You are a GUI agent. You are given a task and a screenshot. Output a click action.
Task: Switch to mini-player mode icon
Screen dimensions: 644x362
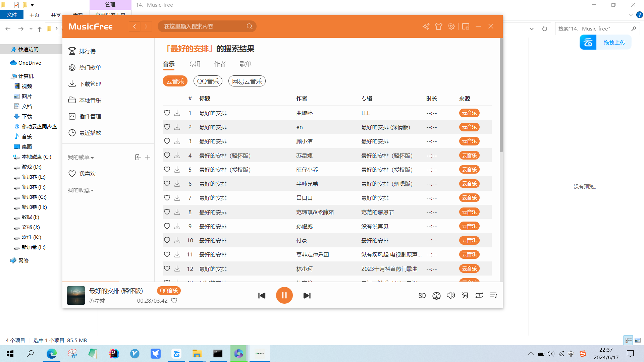466,26
